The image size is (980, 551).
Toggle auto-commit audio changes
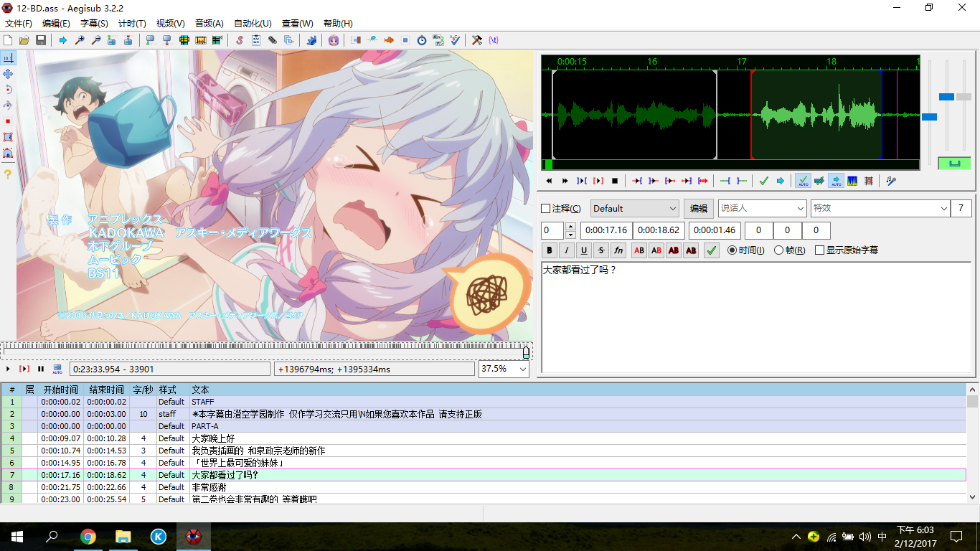pos(803,181)
